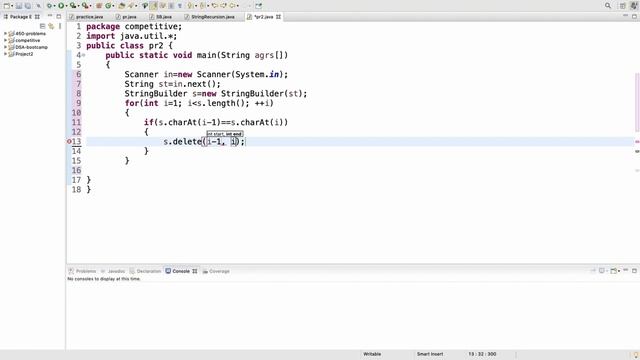Click the Search flashlight toolbar icon
The height and width of the screenshot is (360, 640).
click(x=131, y=6)
